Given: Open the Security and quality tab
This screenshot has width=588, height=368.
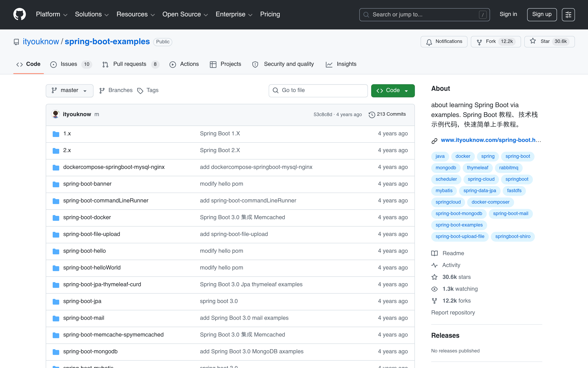Looking at the screenshot, I should click(283, 64).
